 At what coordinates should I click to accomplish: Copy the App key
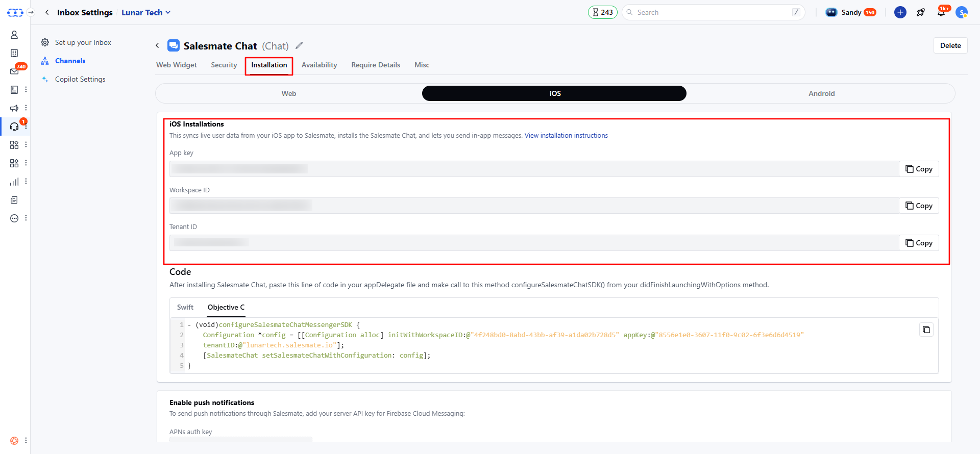pyautogui.click(x=919, y=169)
